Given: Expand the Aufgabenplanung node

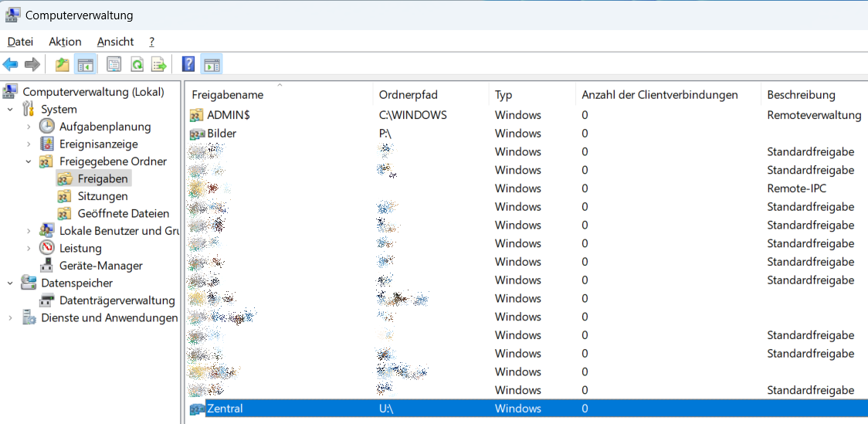Looking at the screenshot, I should pos(29,127).
